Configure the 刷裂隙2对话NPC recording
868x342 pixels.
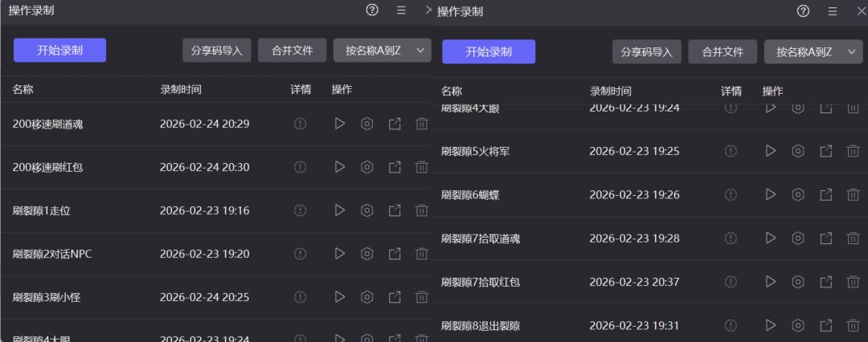click(366, 254)
